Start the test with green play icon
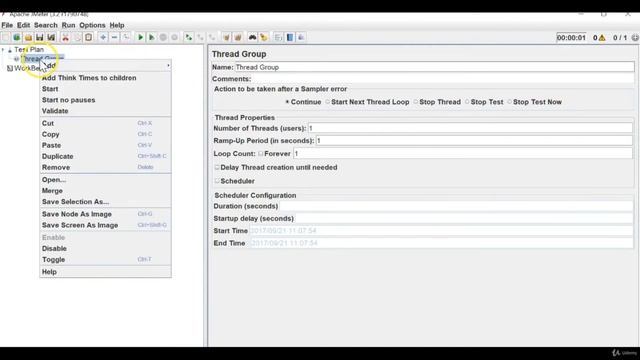640x360 pixels. coord(140,38)
